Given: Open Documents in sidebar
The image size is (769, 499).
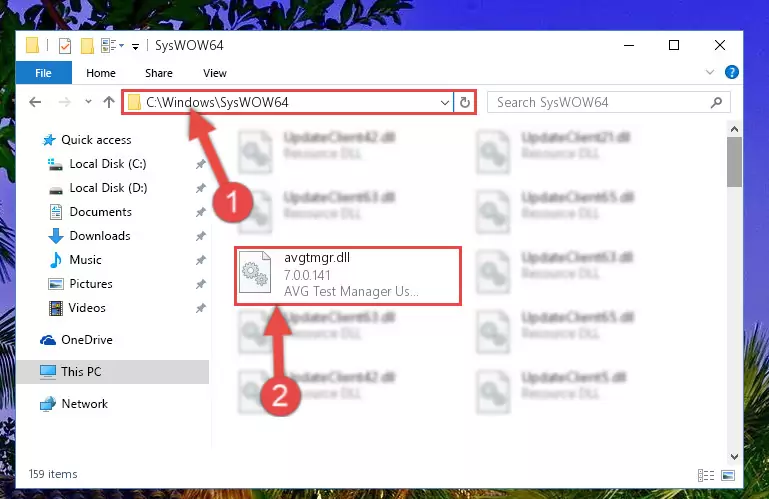Looking at the screenshot, I should [x=91, y=212].
